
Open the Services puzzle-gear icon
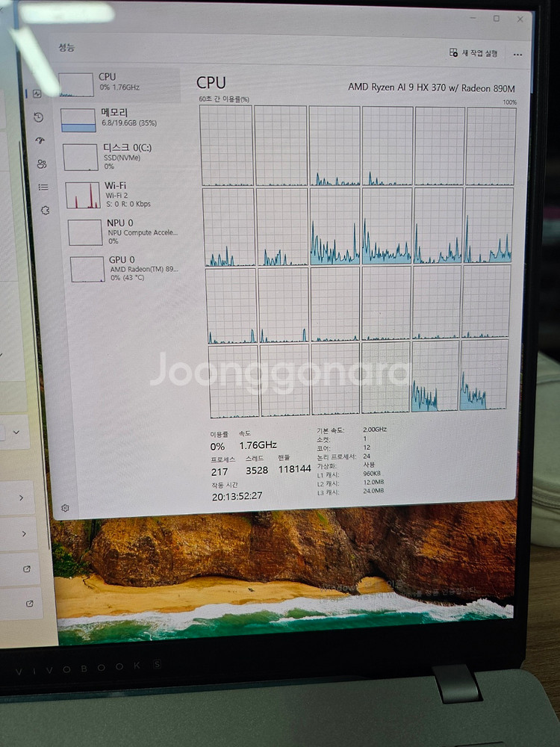[x=46, y=210]
